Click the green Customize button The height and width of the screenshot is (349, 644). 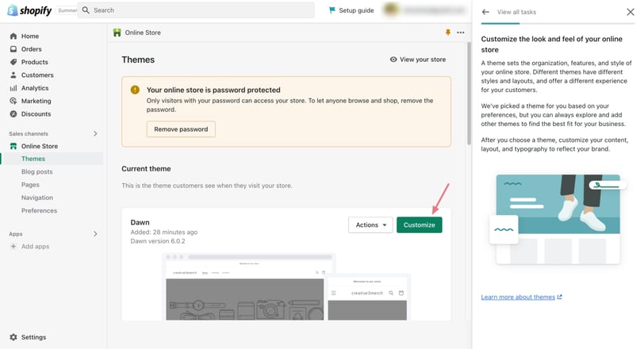pyautogui.click(x=420, y=225)
